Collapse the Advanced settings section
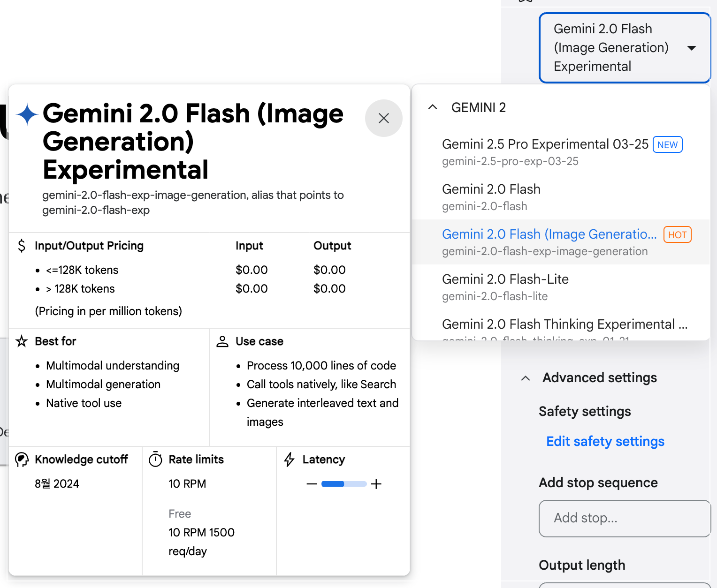This screenshot has height=588, width=717. (525, 378)
